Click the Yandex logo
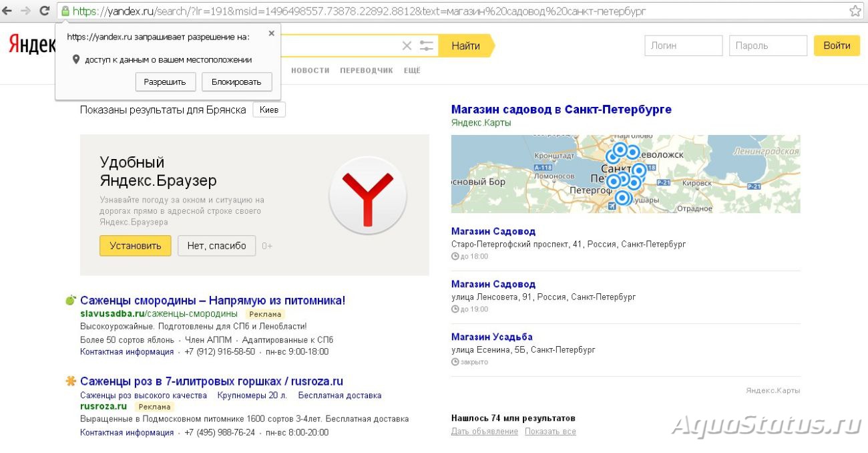868x453 pixels. tap(32, 44)
